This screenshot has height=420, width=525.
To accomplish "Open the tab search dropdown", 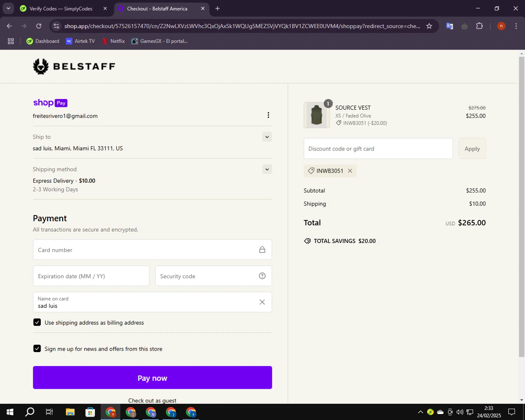I will [8, 8].
